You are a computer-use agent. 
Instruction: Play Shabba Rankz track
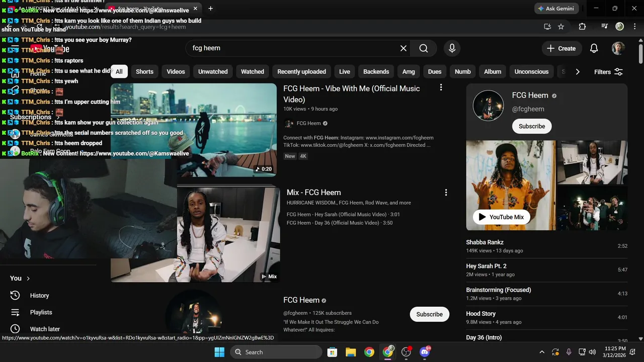[x=546, y=246]
